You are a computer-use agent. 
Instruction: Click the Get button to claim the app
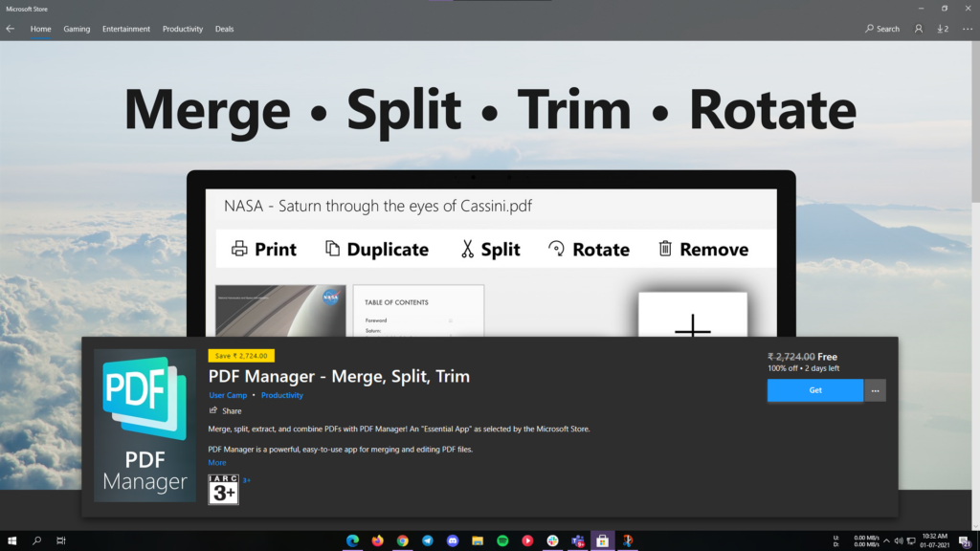click(x=814, y=390)
